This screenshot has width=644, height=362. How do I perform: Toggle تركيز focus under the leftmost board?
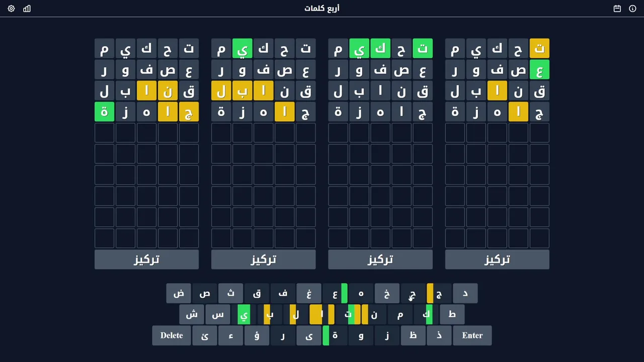[x=146, y=259]
